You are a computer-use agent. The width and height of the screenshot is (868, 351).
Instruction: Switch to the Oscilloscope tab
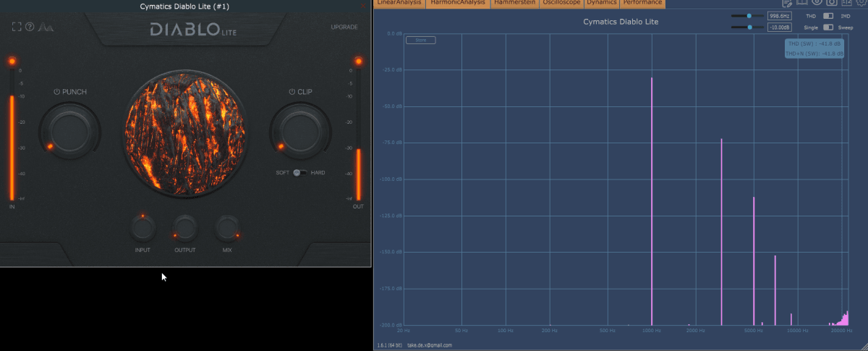561,3
